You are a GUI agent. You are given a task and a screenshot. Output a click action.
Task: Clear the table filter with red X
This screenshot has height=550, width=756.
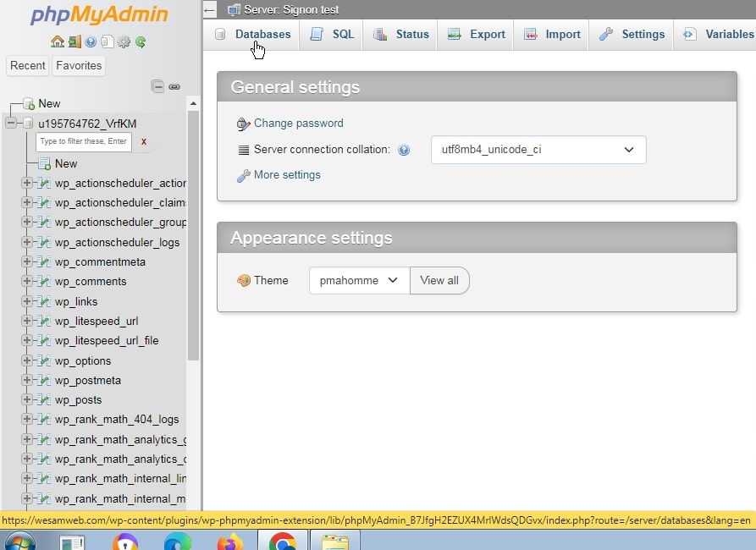point(144,141)
